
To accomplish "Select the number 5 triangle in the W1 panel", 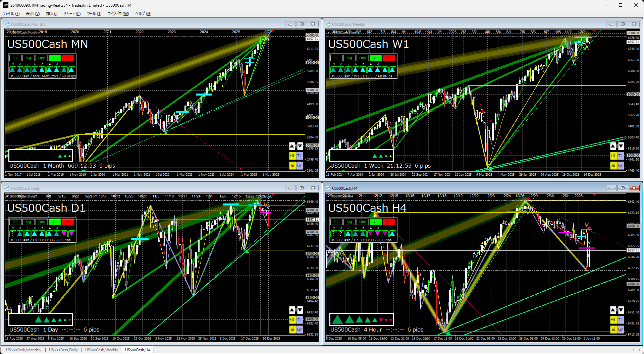I will pyautogui.click(x=363, y=70).
